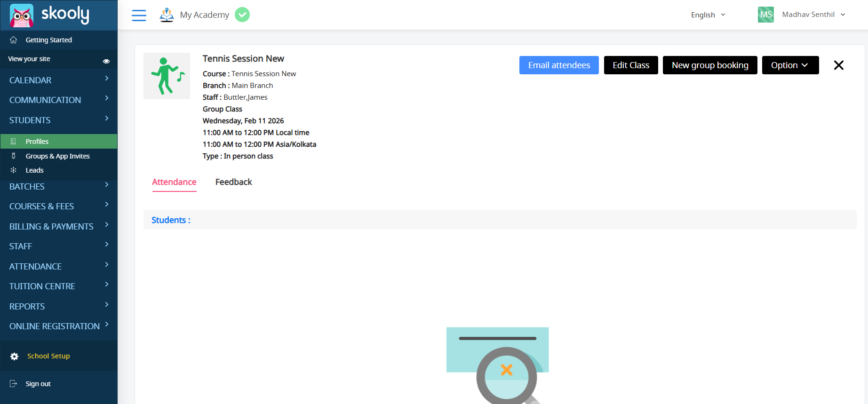This screenshot has height=404, width=868.
Task: Switch to the Feedback tab
Action: 233,182
